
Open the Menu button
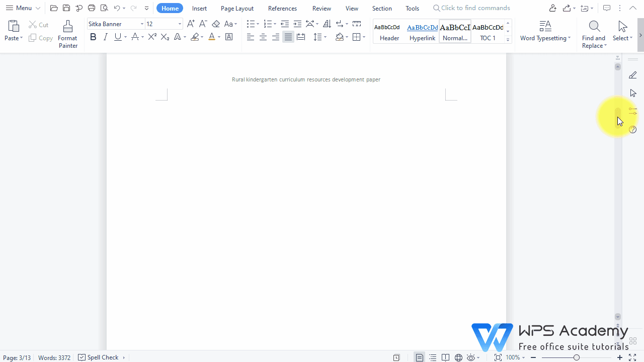[23, 8]
